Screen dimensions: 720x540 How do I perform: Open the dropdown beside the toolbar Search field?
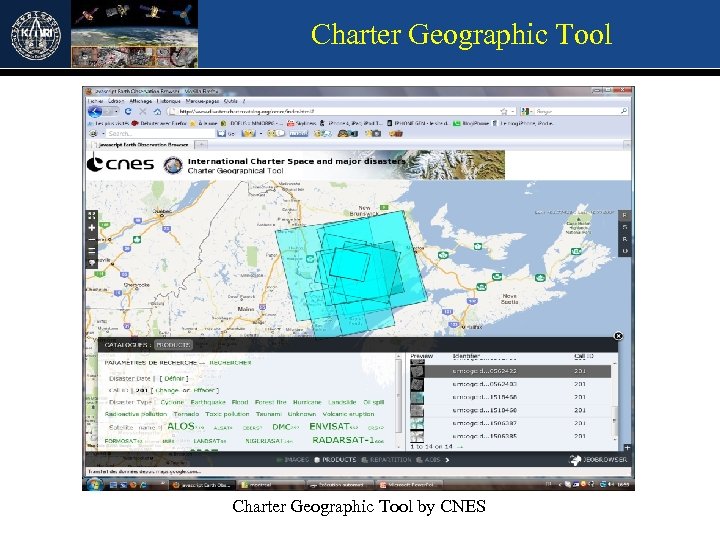pyautogui.click(x=103, y=134)
